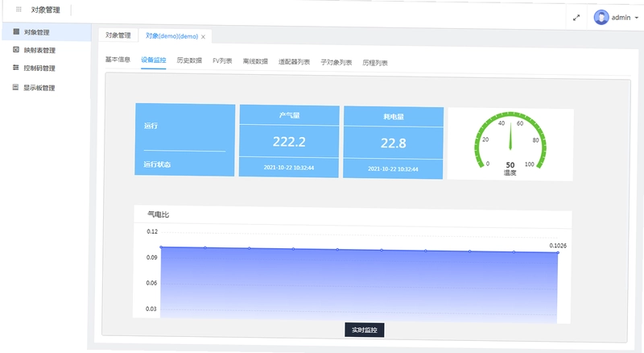Click the 运行状态 label
Screen dimensions: 644x353
(157, 164)
